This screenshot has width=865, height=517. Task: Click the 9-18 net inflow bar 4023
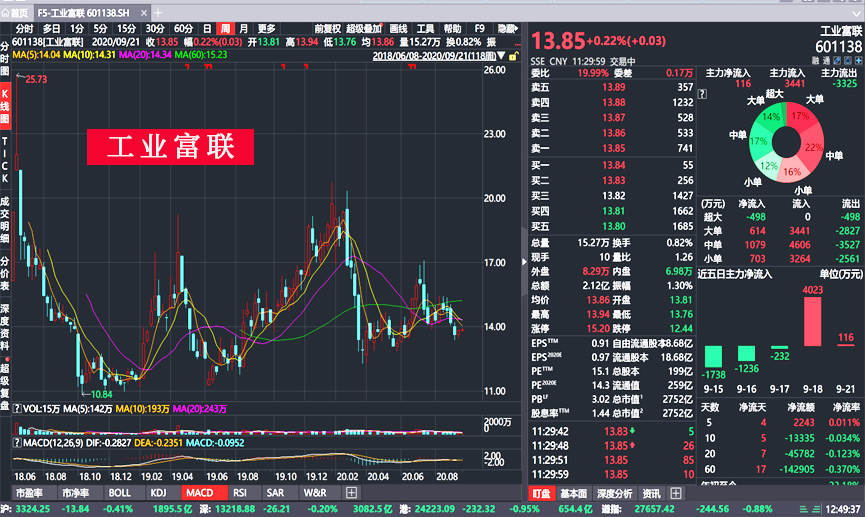[x=813, y=322]
